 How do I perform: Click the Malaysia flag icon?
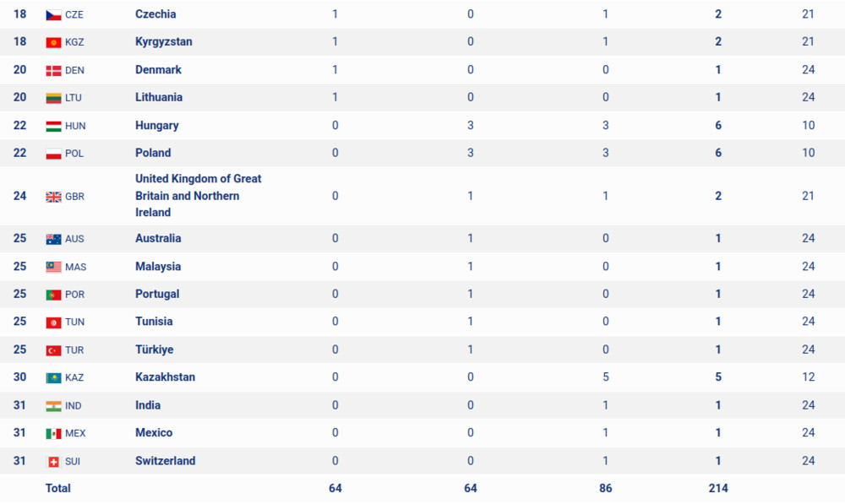[53, 267]
